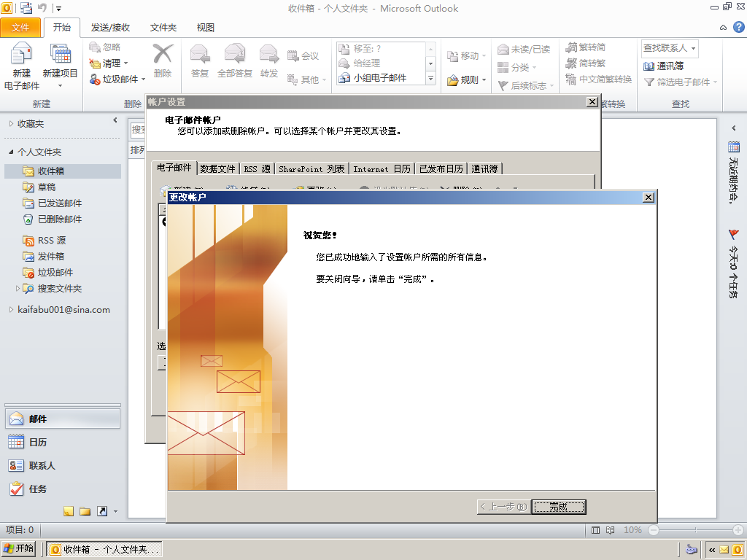
Task: Select the Inbox (收件箱) folder
Action: coord(63,171)
